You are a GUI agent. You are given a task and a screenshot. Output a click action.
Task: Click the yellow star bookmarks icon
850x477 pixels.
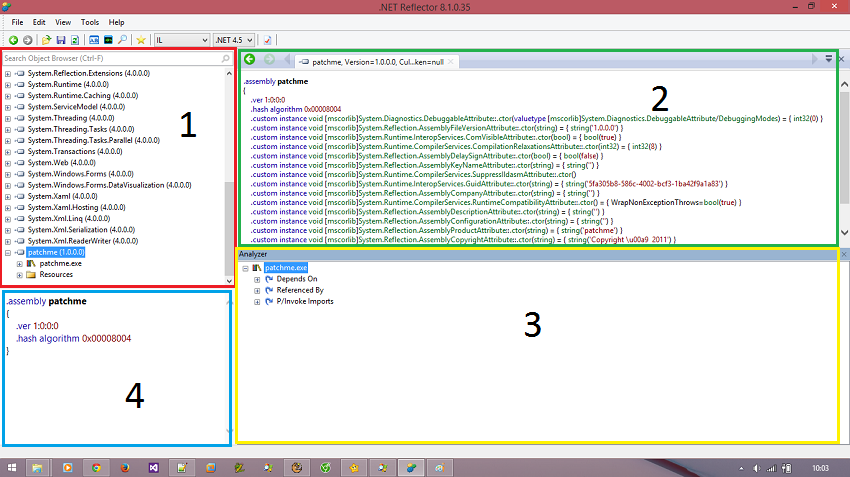click(141, 40)
